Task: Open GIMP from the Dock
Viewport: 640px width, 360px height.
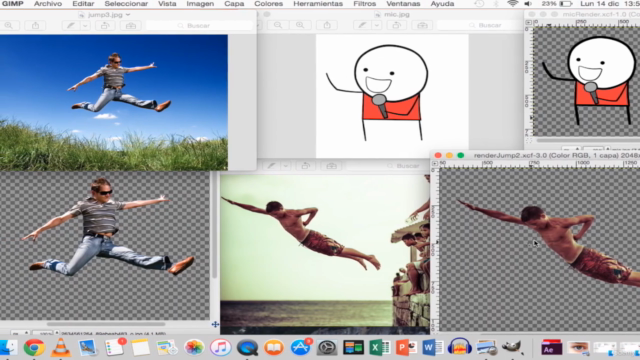Action: (x=512, y=347)
